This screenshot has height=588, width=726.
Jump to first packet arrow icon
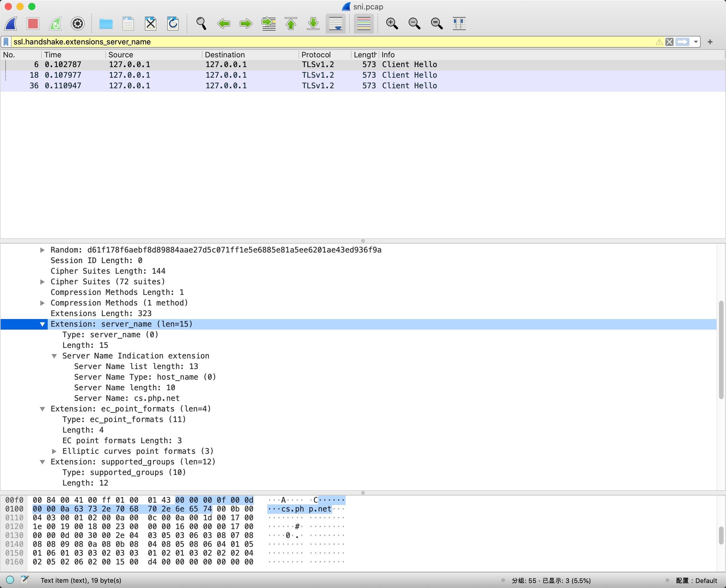pos(291,23)
